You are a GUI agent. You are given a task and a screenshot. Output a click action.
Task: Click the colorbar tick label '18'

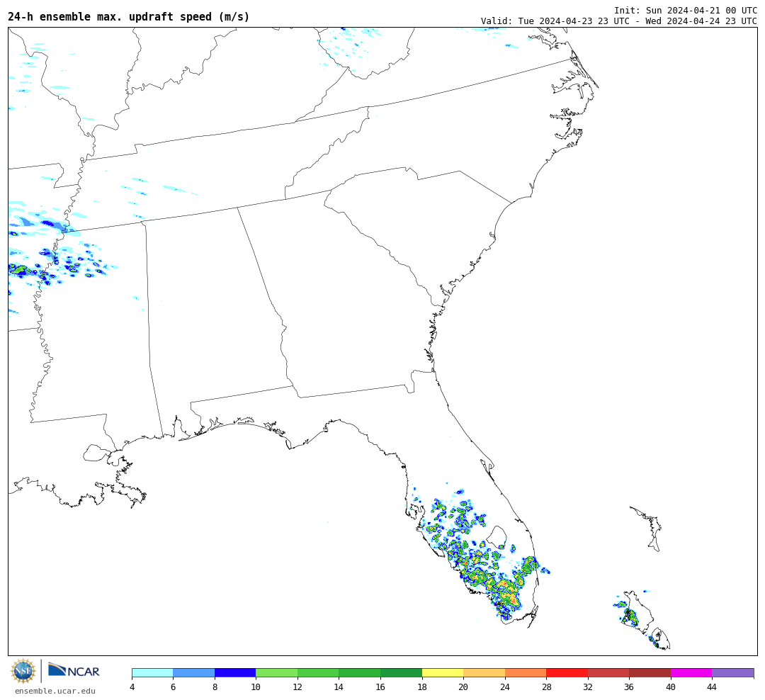[x=422, y=687]
